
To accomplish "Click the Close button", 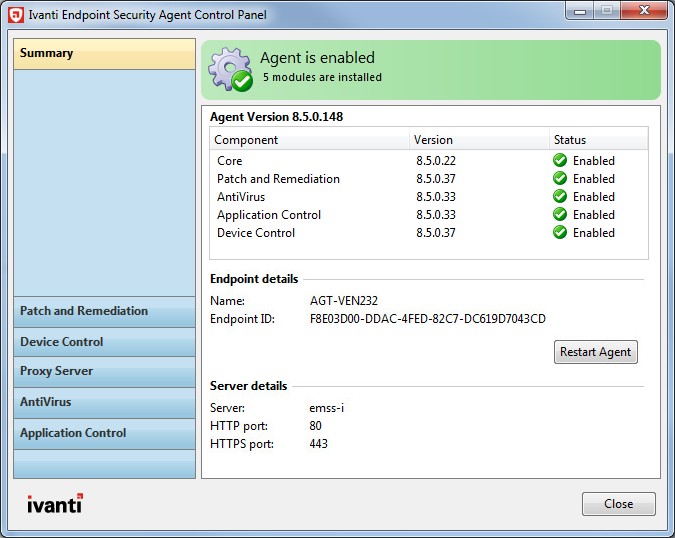I will pyautogui.click(x=618, y=504).
